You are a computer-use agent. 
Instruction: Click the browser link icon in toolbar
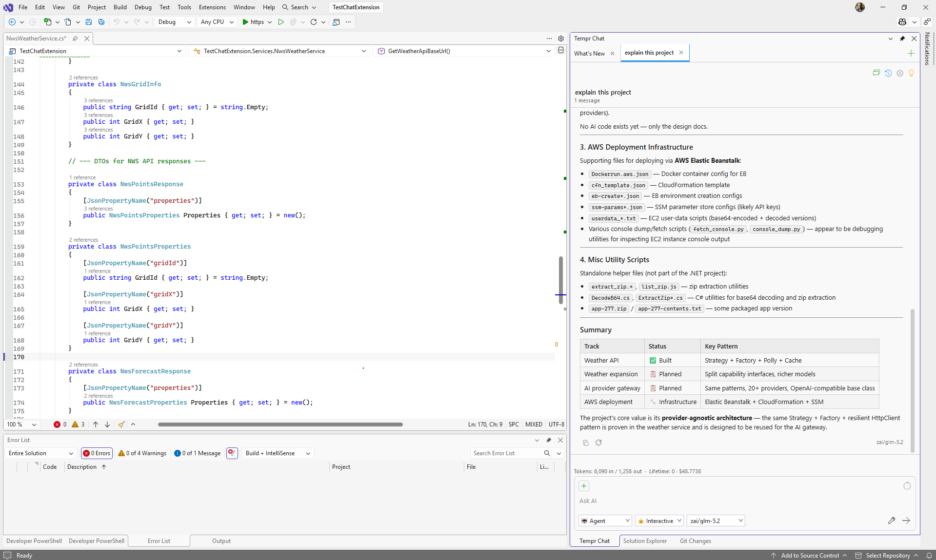point(336,22)
